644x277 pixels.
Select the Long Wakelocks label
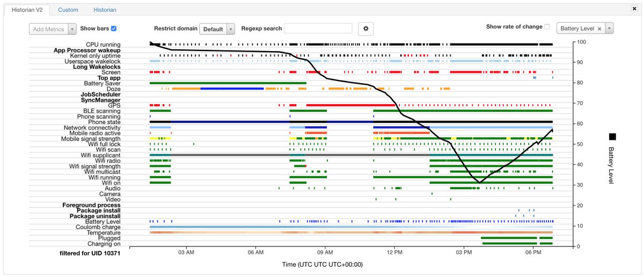click(97, 67)
